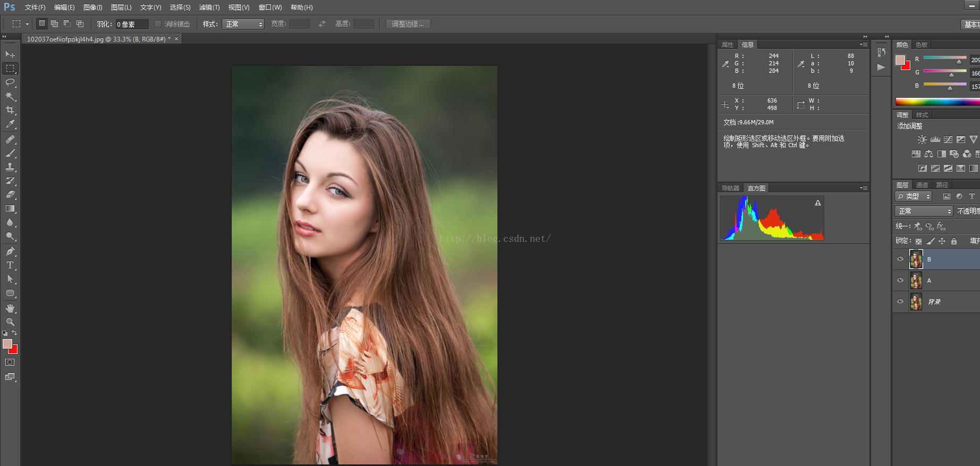The height and width of the screenshot is (466, 980).
Task: Switch to the 通道 channels tab
Action: (x=922, y=185)
